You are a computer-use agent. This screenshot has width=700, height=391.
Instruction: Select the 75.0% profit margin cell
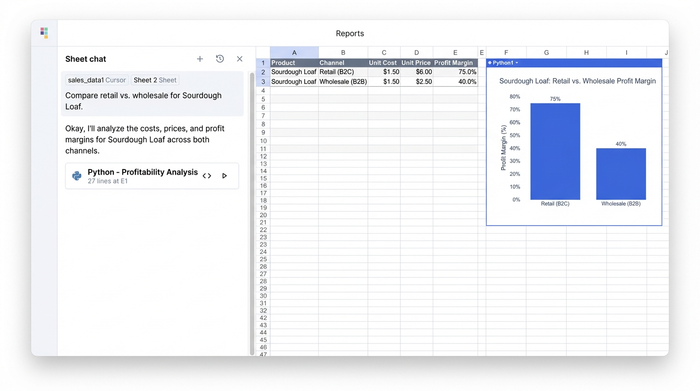coord(455,72)
